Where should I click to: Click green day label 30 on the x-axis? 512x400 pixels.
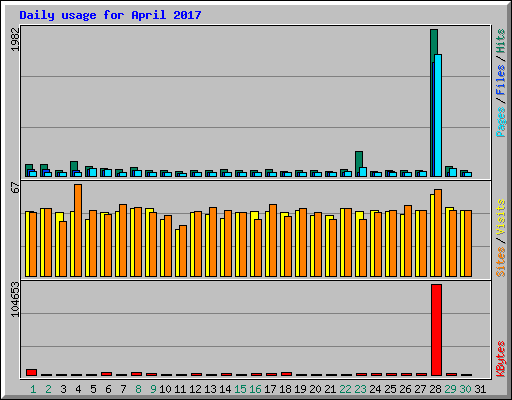tap(465, 389)
